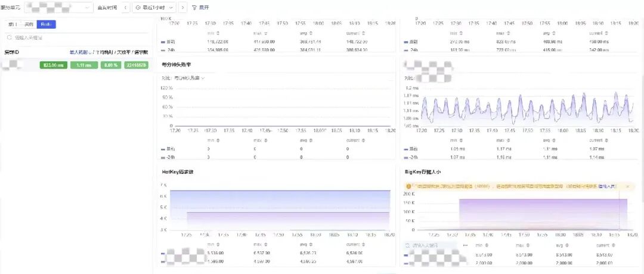
Task: Open the 服务单元 dropdown
Action: pyautogui.click(x=58, y=8)
